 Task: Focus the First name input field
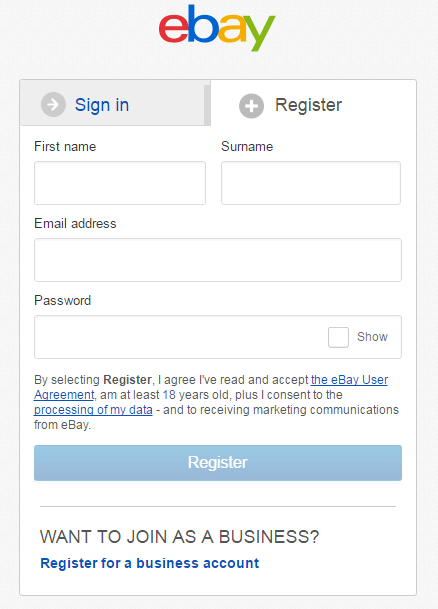(x=120, y=183)
